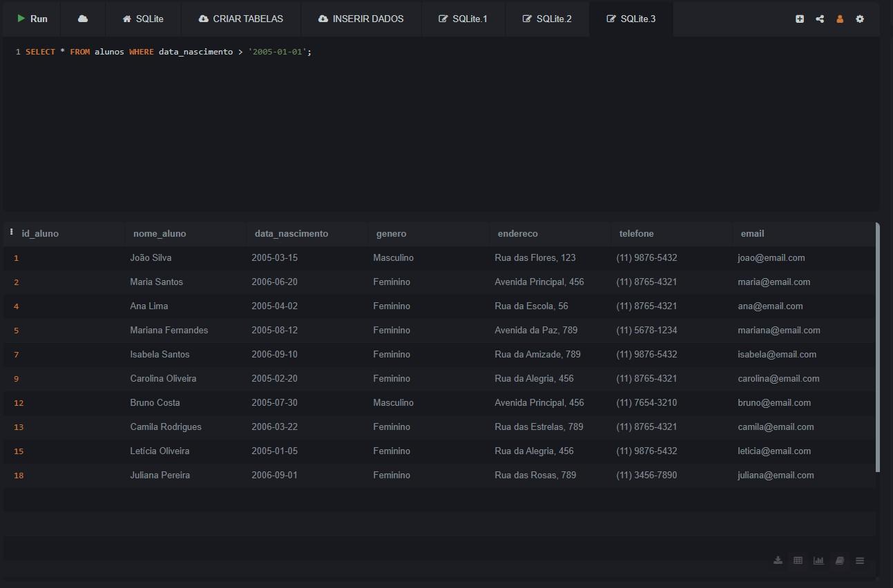Click the address Rua da Escola, 56
Viewport: 893px width, 588px height.
pos(531,306)
